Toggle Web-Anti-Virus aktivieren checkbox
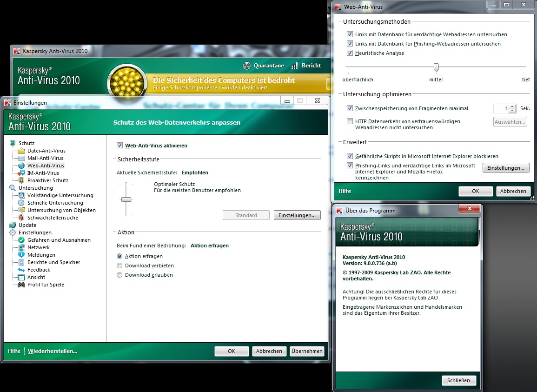Image resolution: width=537 pixels, height=392 pixels. pyautogui.click(x=119, y=145)
